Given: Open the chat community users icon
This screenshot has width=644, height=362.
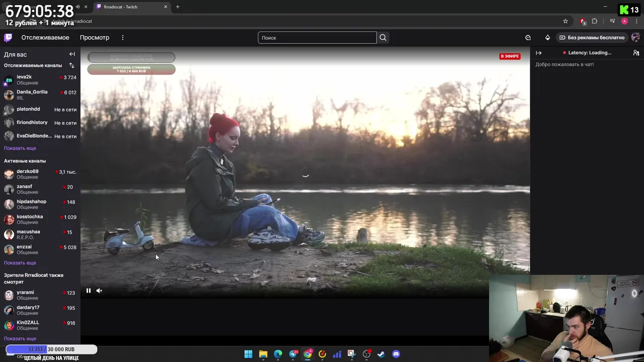Looking at the screenshot, I should click(636, 53).
